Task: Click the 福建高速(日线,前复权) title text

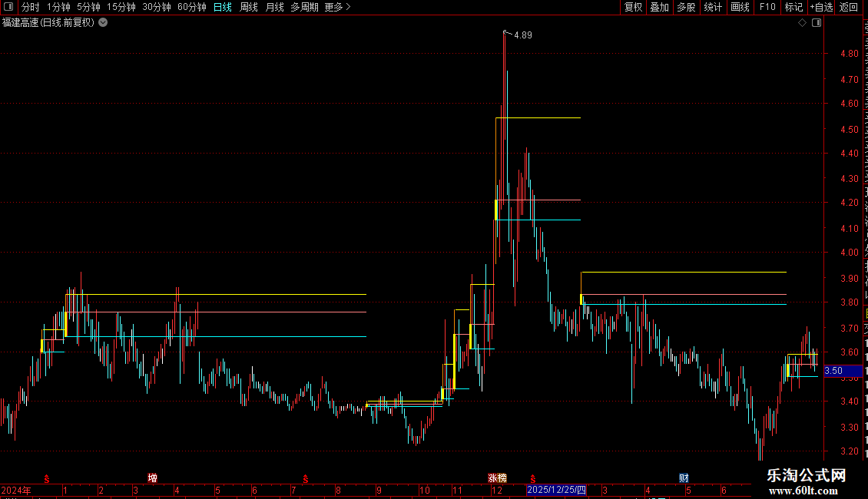Action: click(x=48, y=23)
